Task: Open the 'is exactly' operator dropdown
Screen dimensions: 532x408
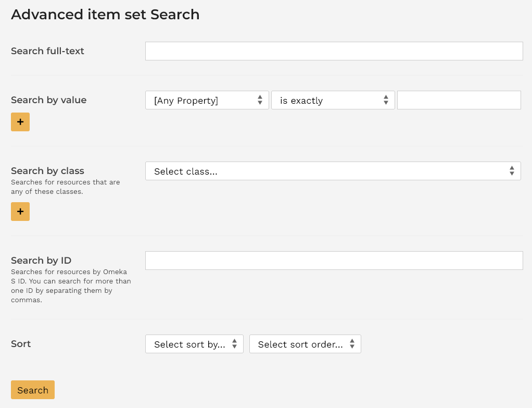Action: (x=333, y=100)
